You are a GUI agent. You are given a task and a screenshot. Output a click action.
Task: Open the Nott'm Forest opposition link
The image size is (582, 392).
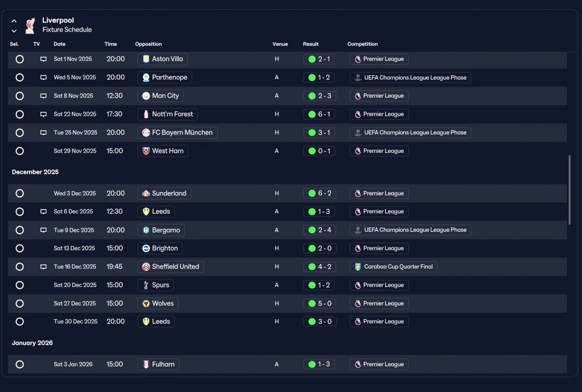pos(168,114)
